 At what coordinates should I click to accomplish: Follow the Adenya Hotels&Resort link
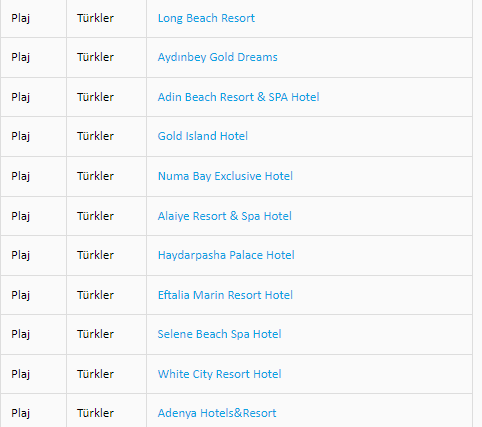(x=217, y=413)
